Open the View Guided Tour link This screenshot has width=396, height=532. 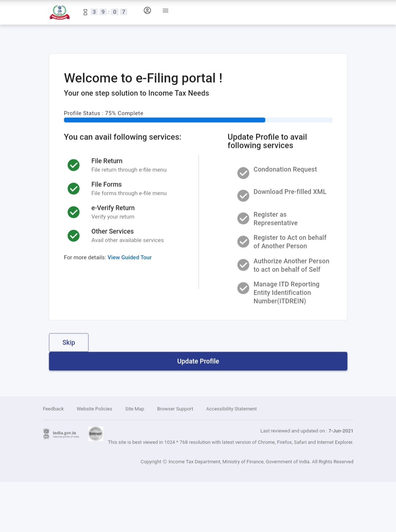(x=129, y=258)
